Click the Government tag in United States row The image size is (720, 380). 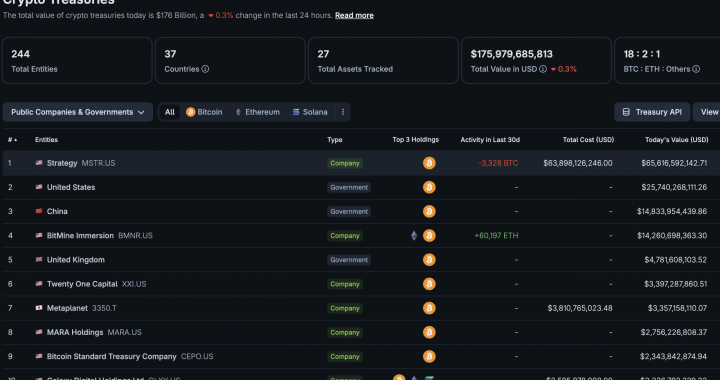tap(349, 187)
